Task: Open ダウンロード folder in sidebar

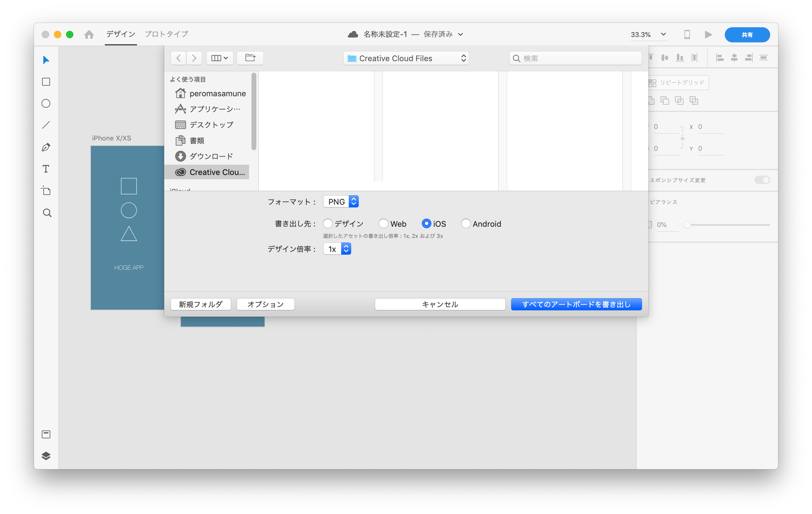Action: pyautogui.click(x=210, y=156)
